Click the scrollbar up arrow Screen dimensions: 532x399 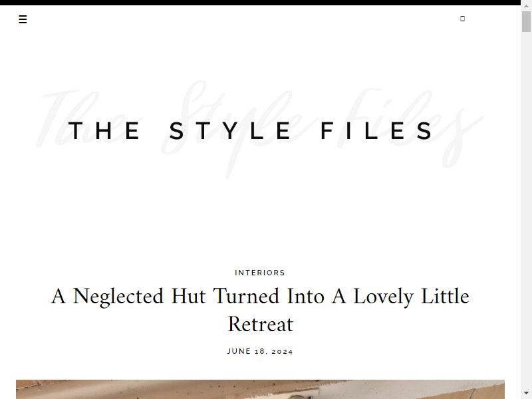[x=526, y=6]
